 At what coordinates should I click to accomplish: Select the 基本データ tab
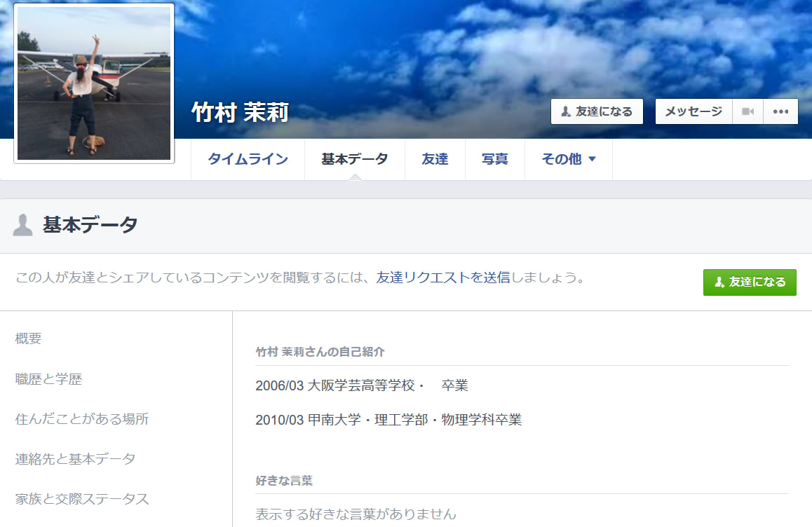354,159
